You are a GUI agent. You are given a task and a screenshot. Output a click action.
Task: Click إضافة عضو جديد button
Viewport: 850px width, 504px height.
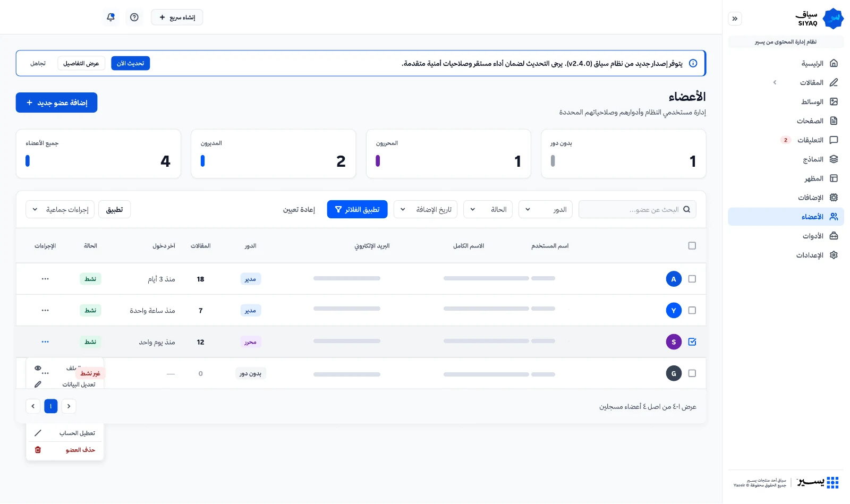pos(56,102)
